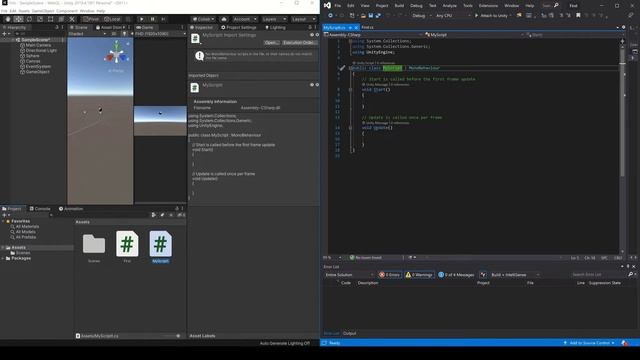
Task: Select the Scale tool in Unity toolbar
Action: [x=40, y=19]
